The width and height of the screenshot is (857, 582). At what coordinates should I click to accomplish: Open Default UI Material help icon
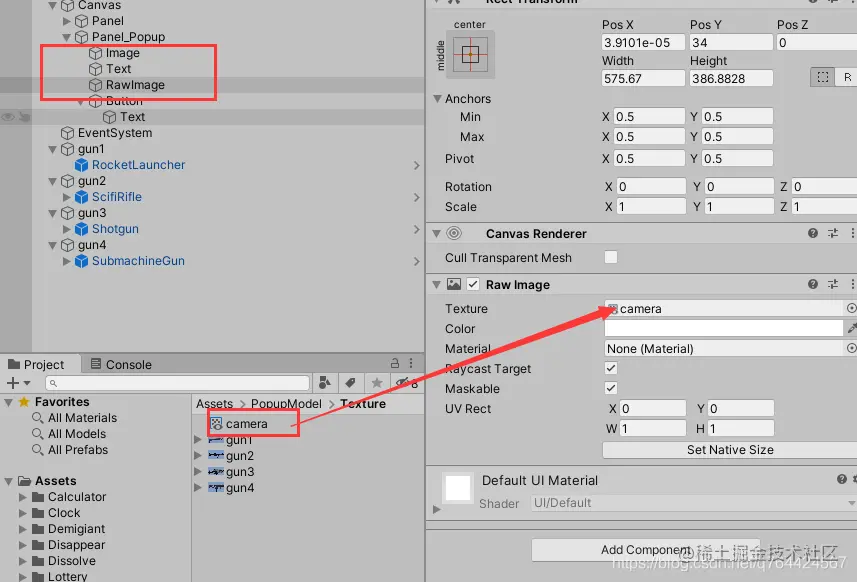(x=842, y=479)
